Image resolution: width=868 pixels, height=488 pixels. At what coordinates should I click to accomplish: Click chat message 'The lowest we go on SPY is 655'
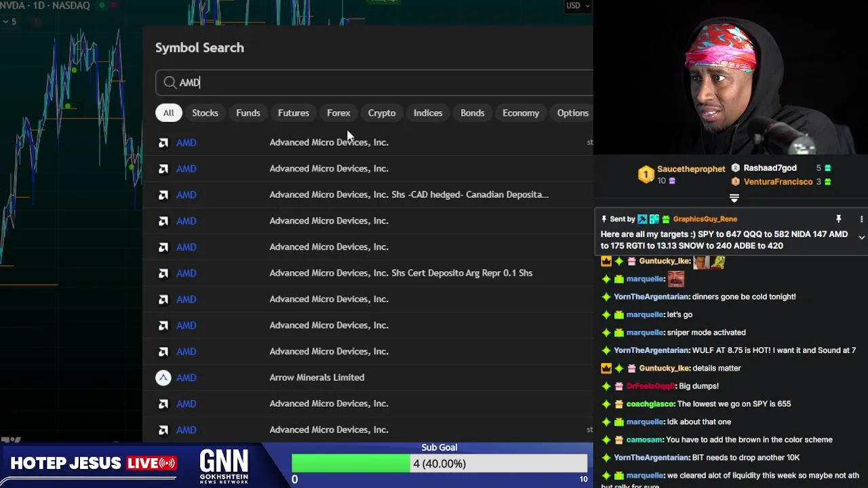[734, 404]
